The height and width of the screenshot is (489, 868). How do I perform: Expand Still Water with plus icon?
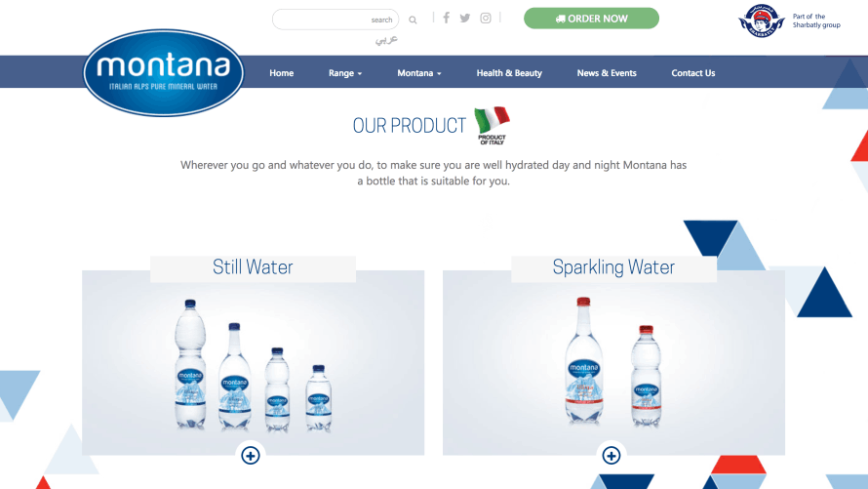click(251, 455)
